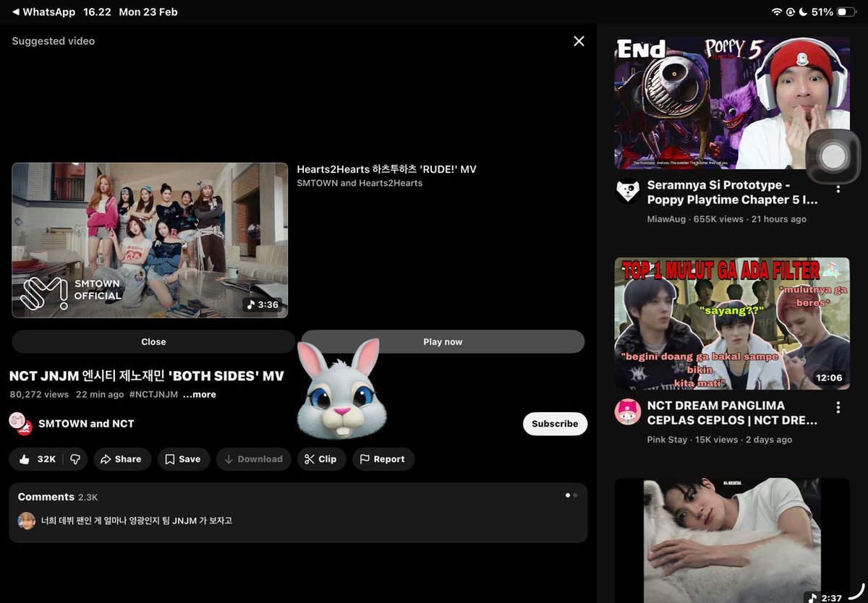Open SMTOWN channel avatar

tap(20, 424)
